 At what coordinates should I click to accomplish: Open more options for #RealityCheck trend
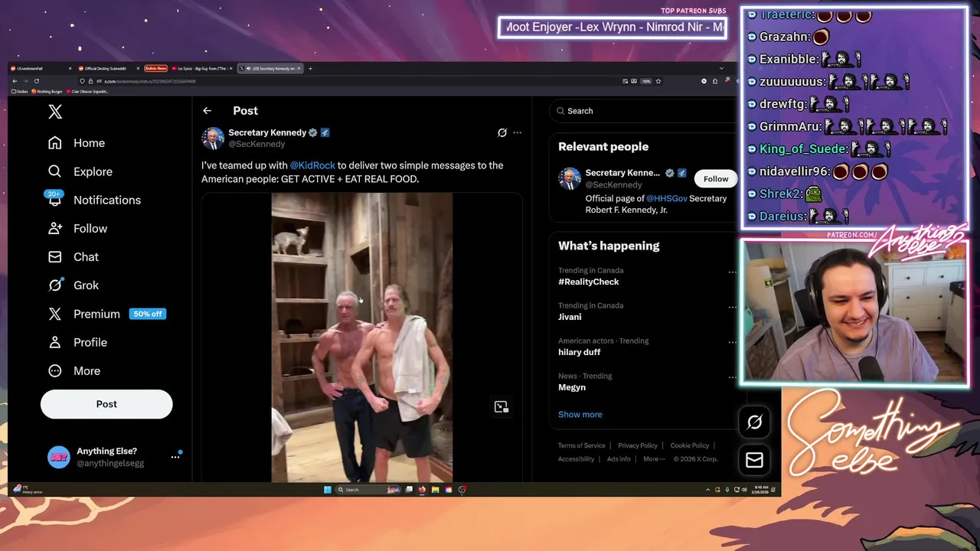coord(732,272)
